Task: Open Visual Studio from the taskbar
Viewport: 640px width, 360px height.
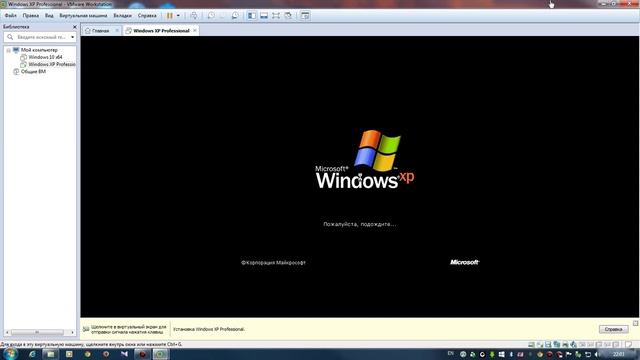Action: coord(124,354)
